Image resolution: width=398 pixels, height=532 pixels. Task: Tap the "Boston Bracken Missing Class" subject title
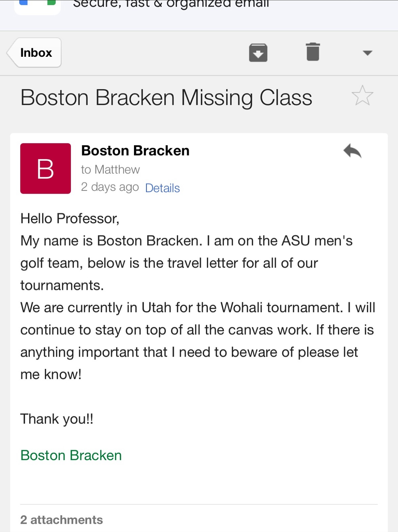coord(166,98)
